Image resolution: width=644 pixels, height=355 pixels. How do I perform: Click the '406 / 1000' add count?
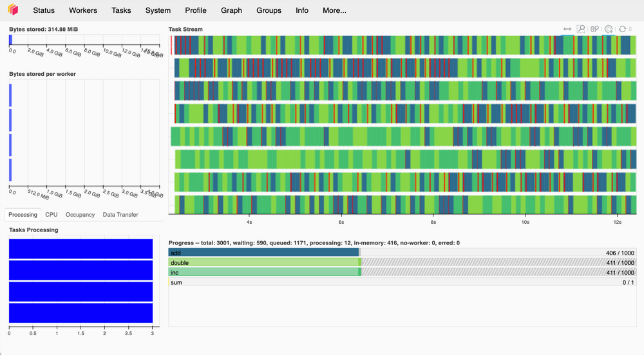620,253
